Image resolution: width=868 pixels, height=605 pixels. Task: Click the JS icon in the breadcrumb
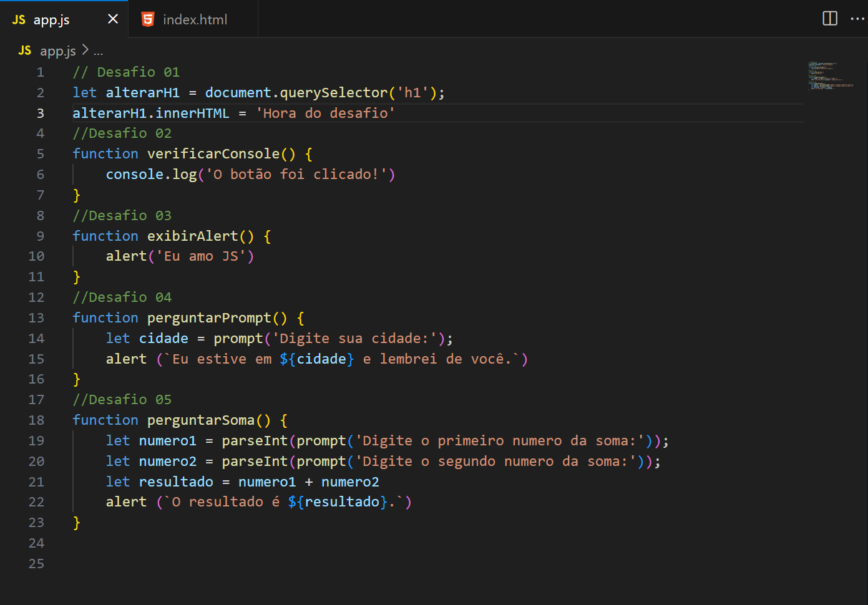[25, 51]
